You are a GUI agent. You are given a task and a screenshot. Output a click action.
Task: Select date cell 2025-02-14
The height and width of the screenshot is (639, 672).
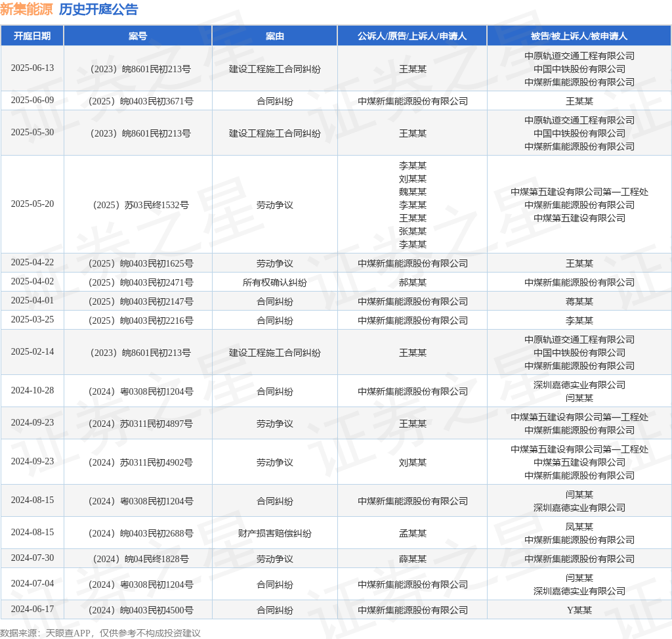tap(33, 351)
